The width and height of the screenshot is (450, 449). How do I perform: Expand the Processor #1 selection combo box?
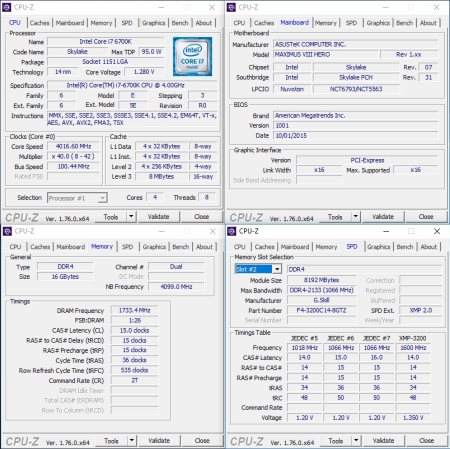(103, 198)
